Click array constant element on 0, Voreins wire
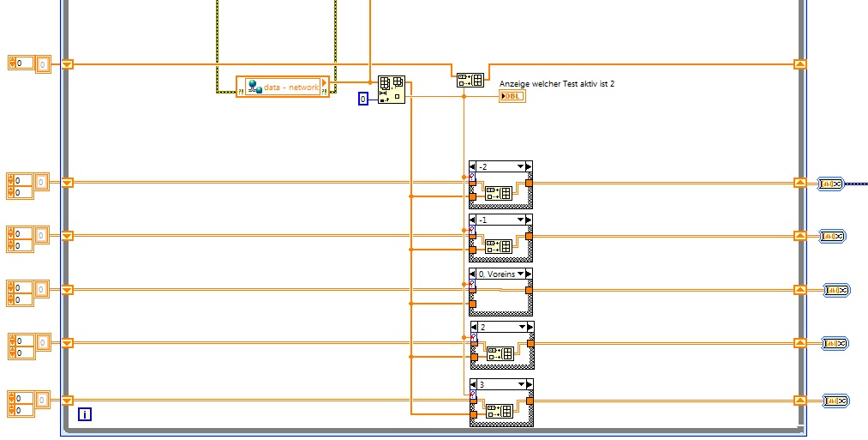 point(41,289)
